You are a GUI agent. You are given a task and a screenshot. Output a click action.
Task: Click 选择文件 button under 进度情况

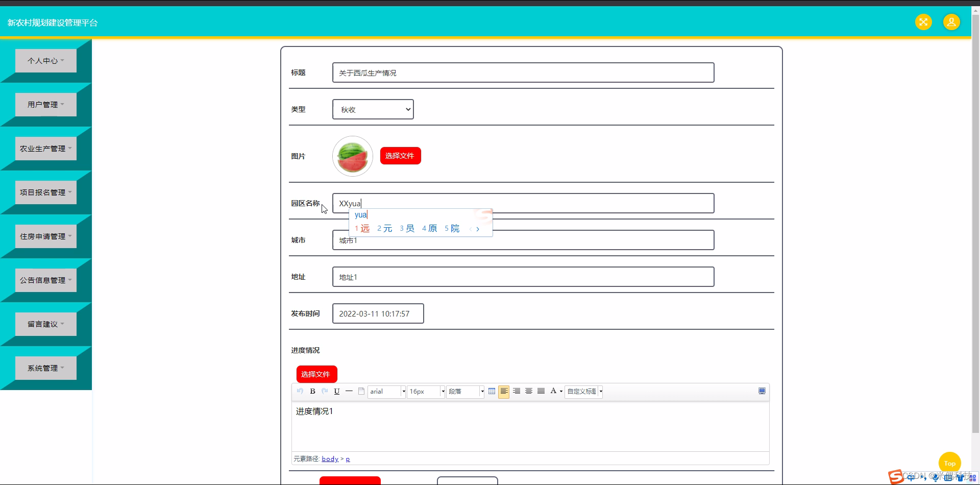point(316,374)
